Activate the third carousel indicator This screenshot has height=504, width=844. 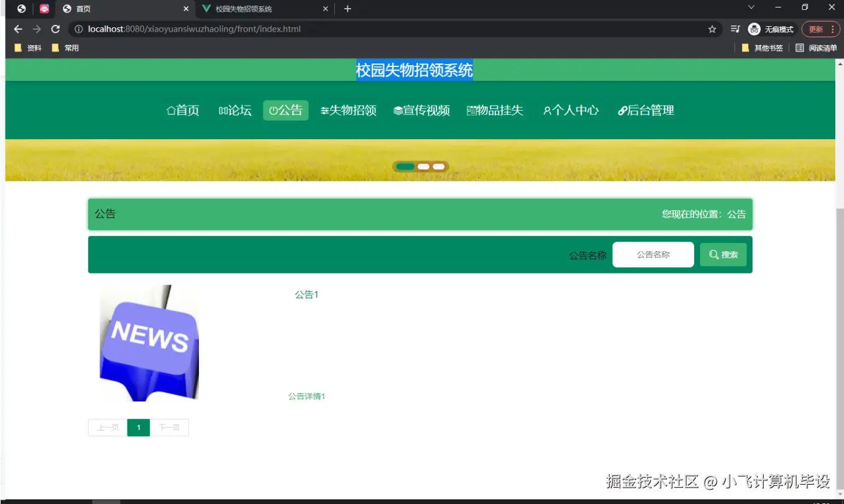click(439, 167)
